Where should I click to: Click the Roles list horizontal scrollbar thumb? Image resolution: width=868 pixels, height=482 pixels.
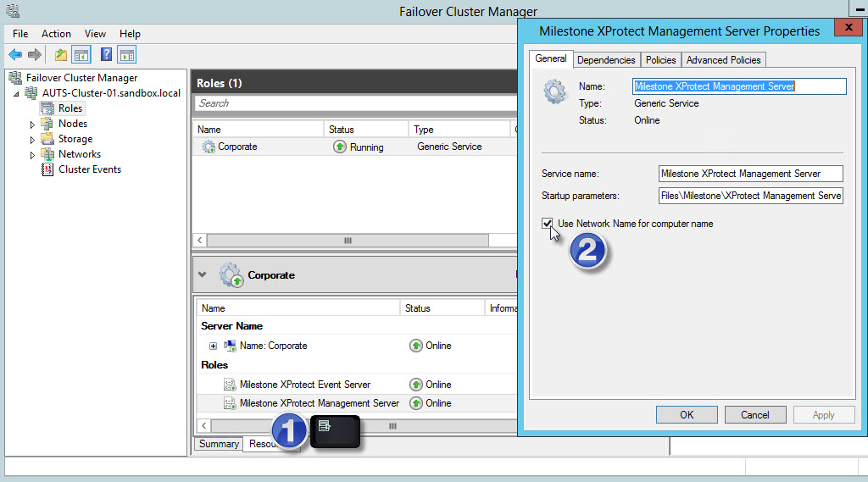(348, 241)
